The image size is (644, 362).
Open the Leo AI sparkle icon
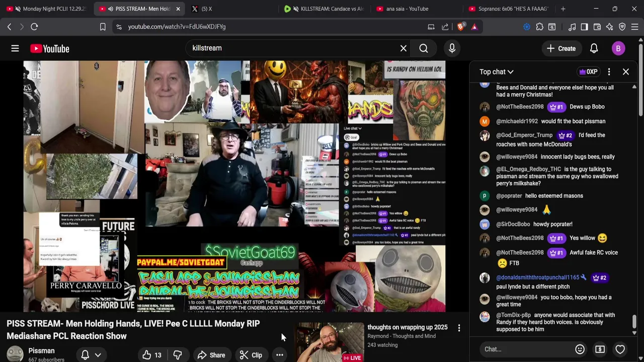click(610, 27)
